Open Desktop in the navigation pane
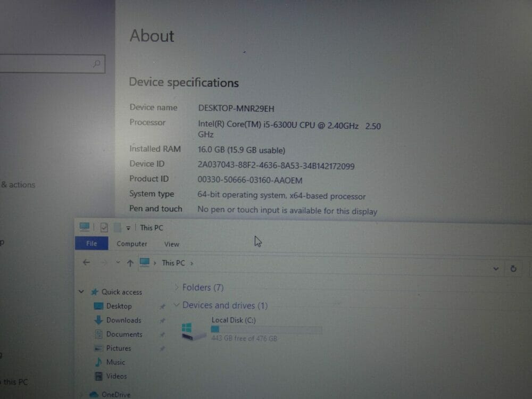 pyautogui.click(x=119, y=306)
